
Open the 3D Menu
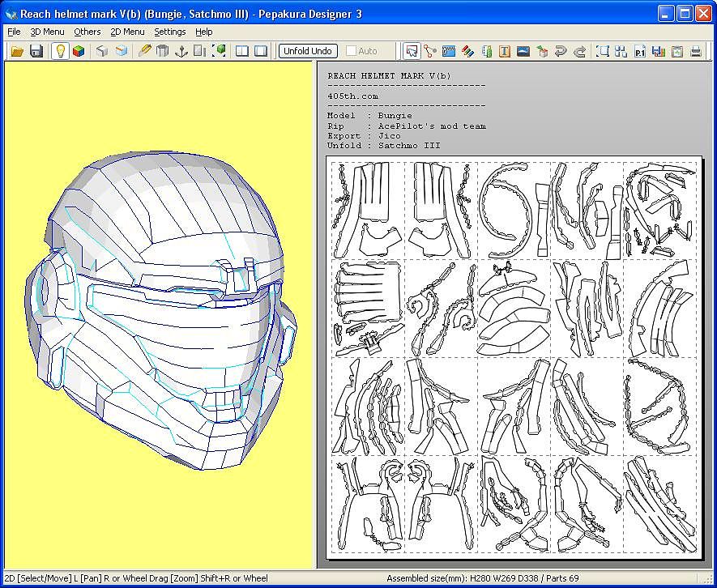pyautogui.click(x=47, y=32)
